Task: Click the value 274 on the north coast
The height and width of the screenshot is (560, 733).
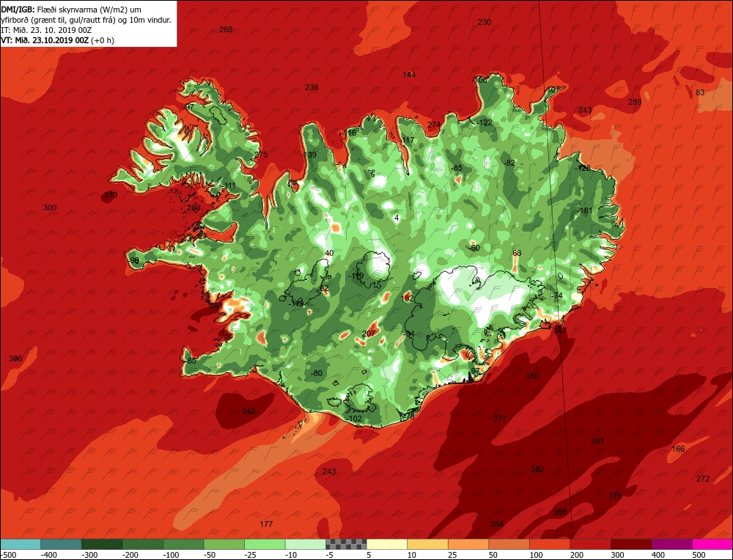Action: (x=434, y=125)
